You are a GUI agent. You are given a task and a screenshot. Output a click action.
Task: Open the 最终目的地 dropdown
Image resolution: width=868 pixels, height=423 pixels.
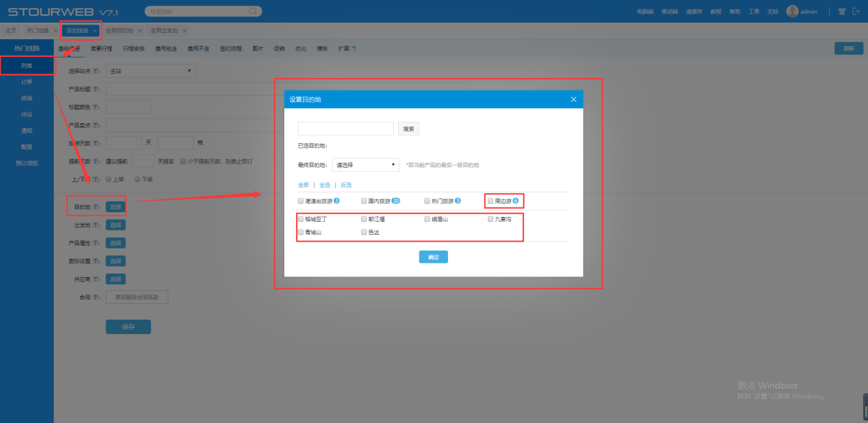pyautogui.click(x=366, y=165)
